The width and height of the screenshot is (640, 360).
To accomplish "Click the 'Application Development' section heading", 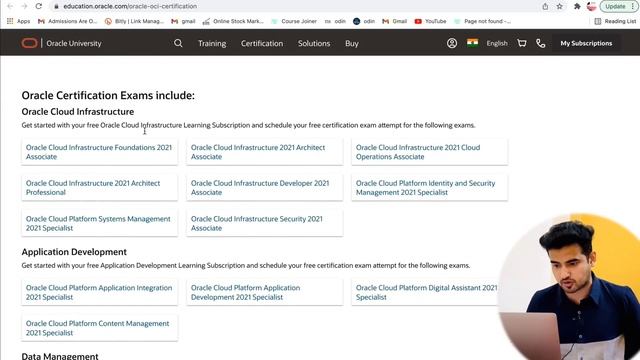I will pyautogui.click(x=74, y=252).
